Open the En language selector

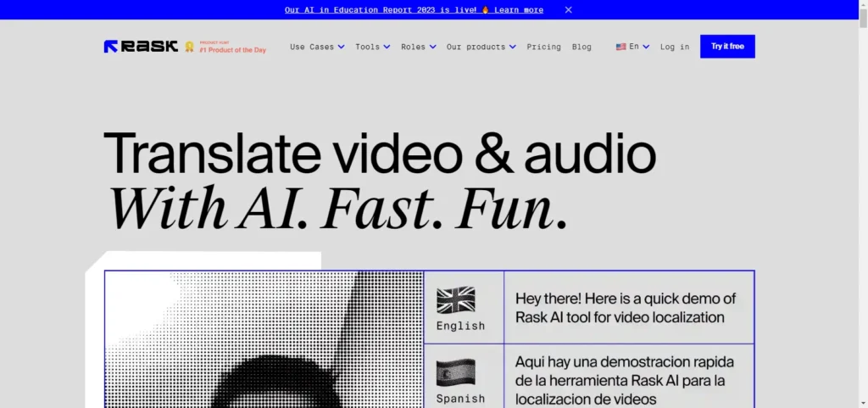pyautogui.click(x=632, y=47)
